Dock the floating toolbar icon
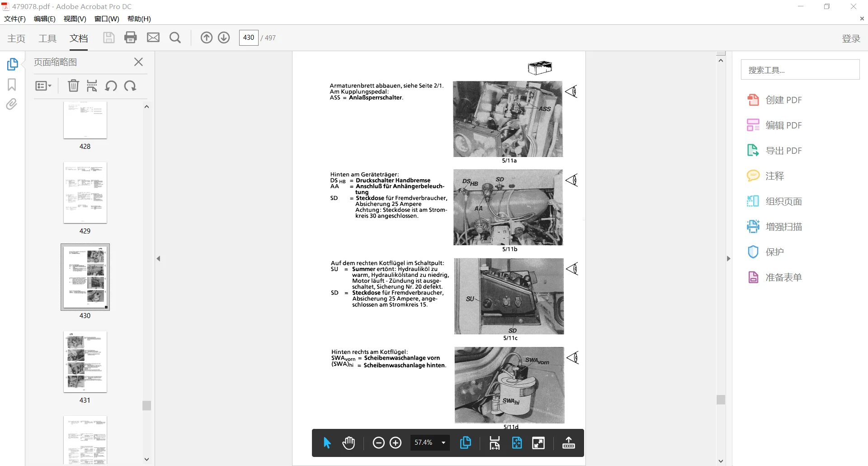Viewport: 868px width, 466px height. click(x=569, y=443)
